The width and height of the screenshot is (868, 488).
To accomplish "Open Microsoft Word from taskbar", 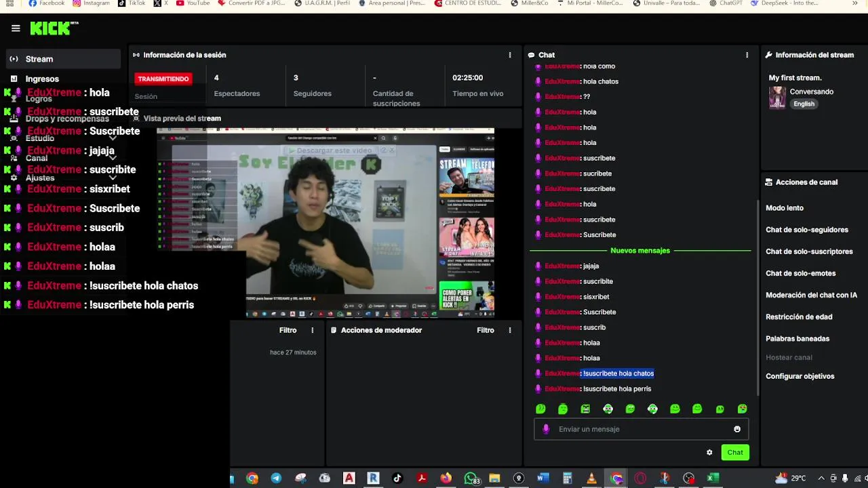I will pos(542,479).
